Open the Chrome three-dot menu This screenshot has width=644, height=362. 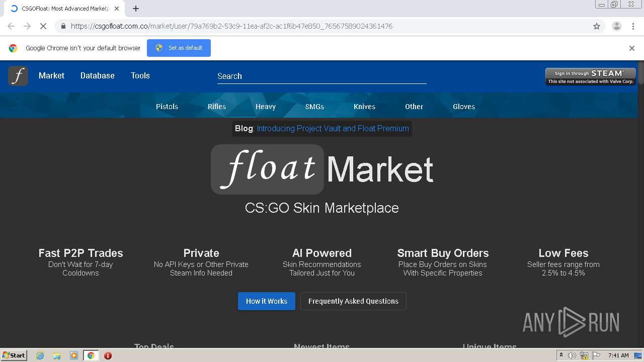[633, 26]
